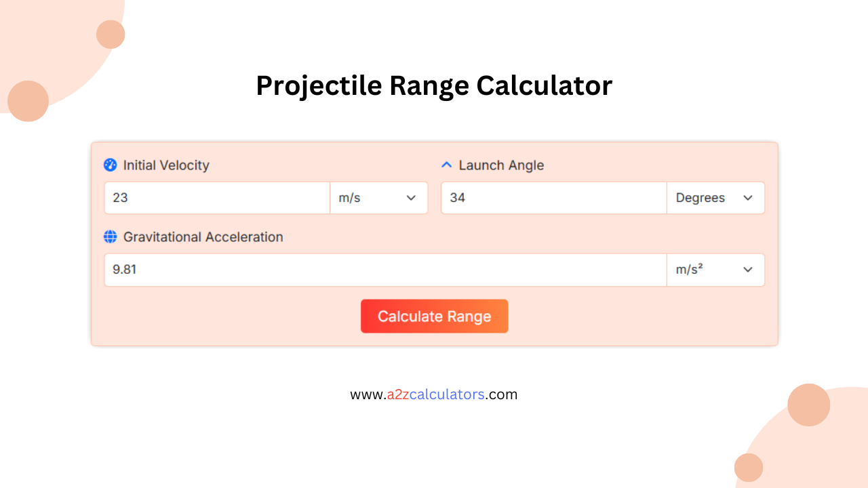Click the Initial Velocity label text
Viewport: 868px width, 488px height.
point(165,165)
